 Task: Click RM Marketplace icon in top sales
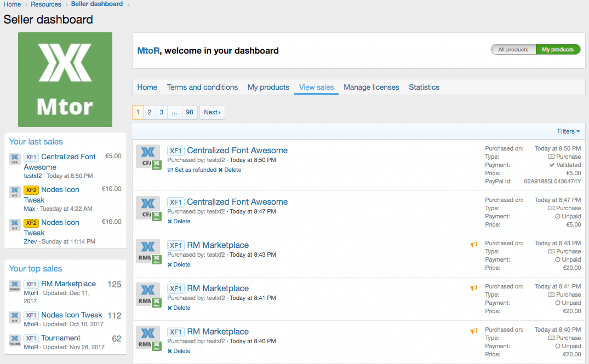point(15,285)
